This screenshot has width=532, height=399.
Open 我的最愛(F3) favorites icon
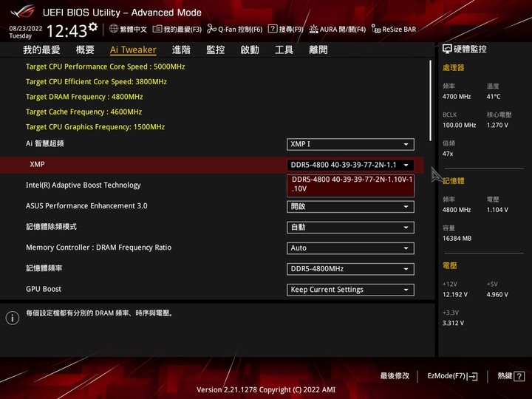[157, 29]
